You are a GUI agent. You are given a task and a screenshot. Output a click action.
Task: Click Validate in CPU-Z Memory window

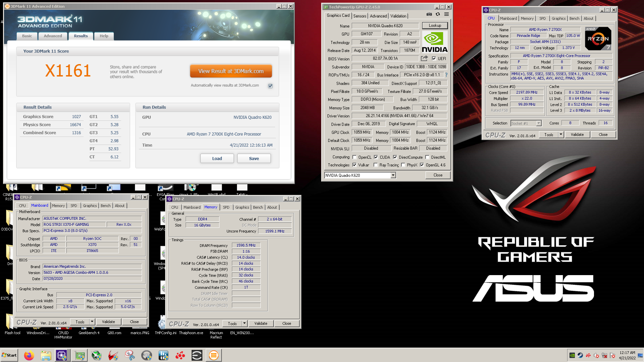click(261, 323)
